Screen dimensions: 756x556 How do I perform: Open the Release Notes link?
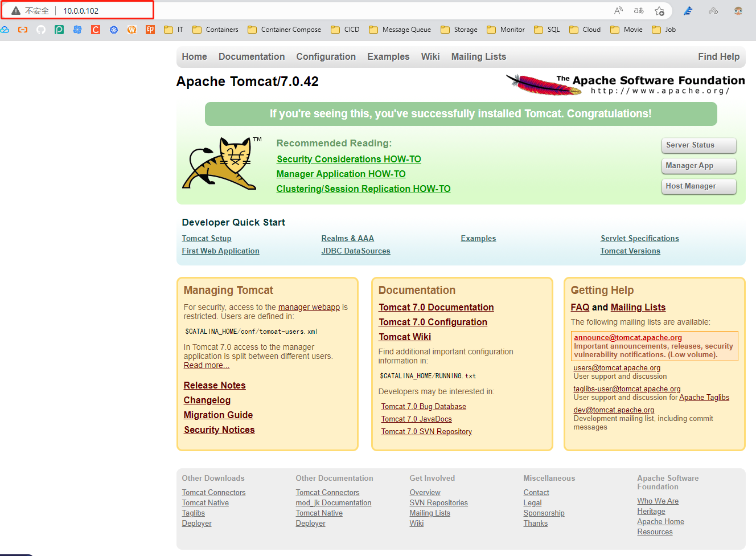pyautogui.click(x=215, y=385)
